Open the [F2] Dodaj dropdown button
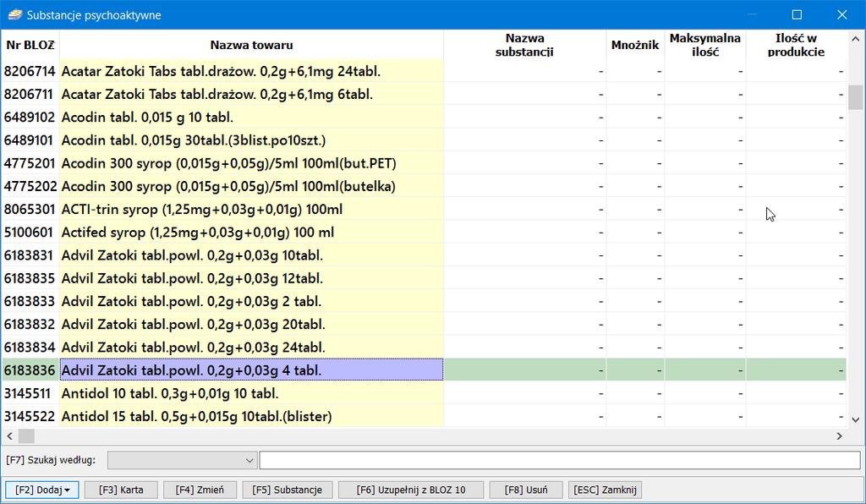866x504 pixels. (42, 490)
